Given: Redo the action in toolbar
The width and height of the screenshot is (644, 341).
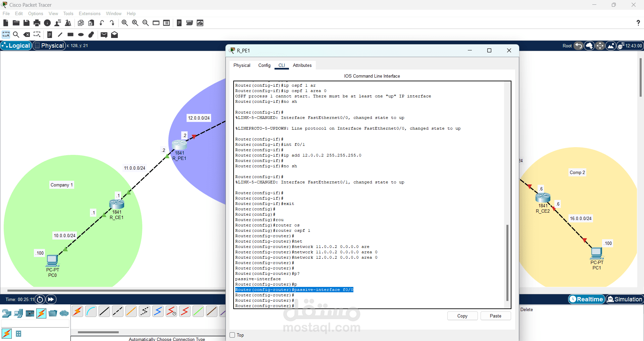Looking at the screenshot, I should [x=112, y=23].
